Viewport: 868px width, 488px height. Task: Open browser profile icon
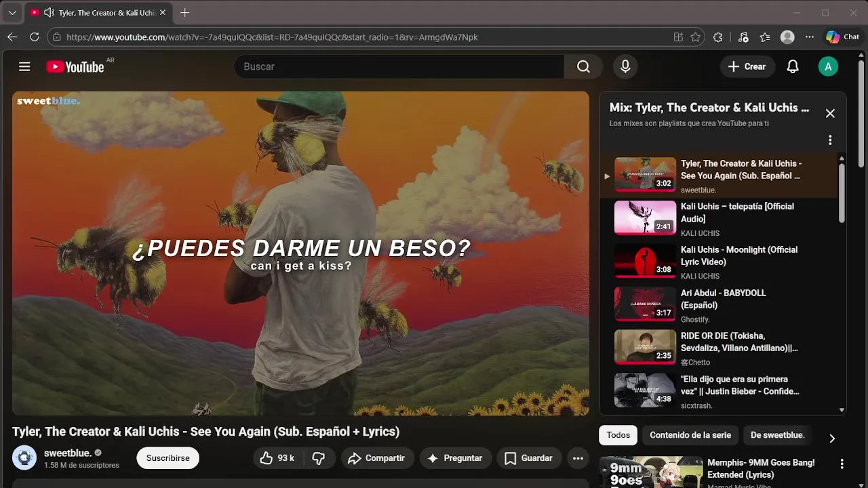(x=787, y=37)
